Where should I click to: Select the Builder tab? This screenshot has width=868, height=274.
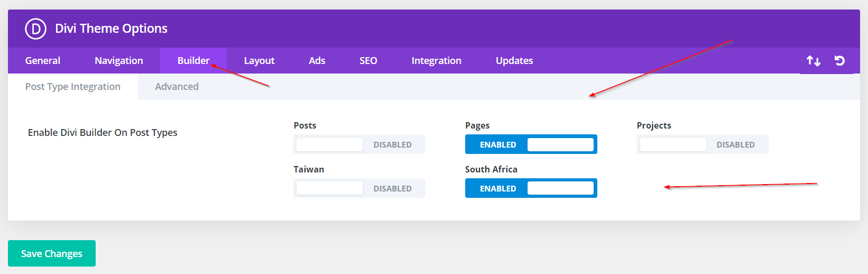coord(193,61)
